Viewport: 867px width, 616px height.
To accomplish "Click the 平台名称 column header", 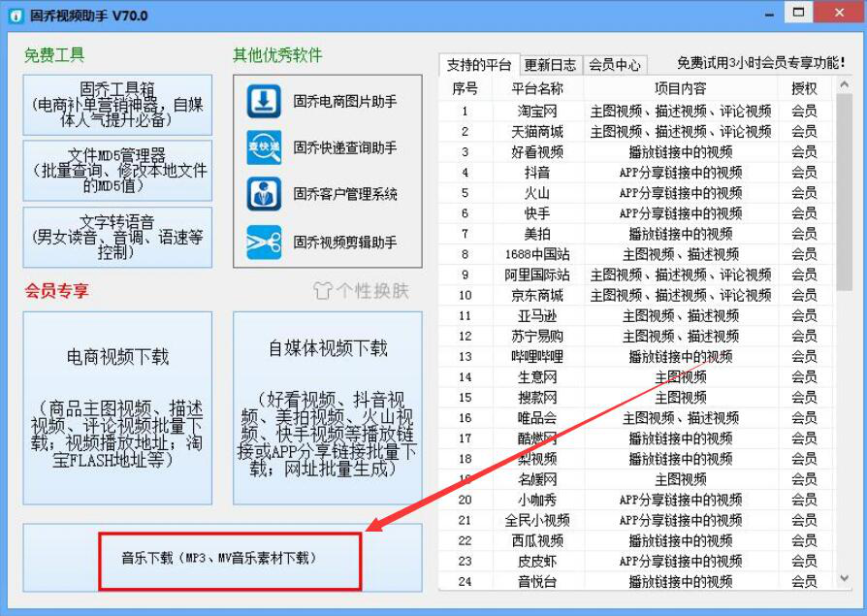I will click(537, 89).
